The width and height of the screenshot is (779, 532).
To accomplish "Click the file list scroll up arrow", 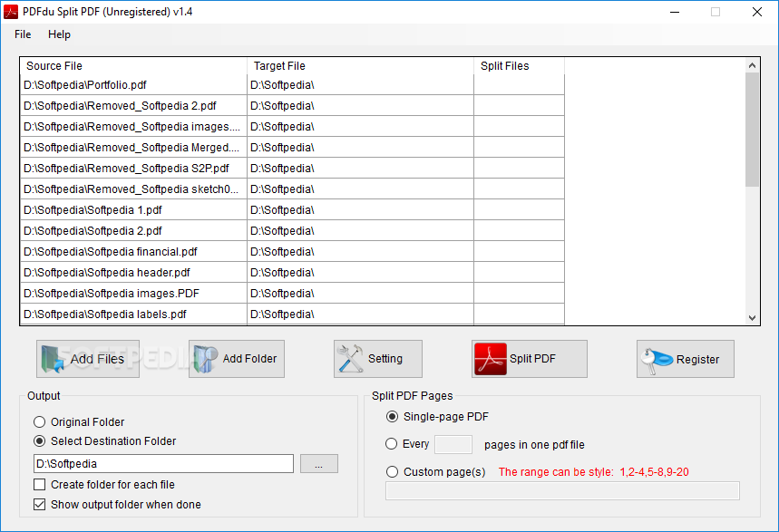I will 752,65.
